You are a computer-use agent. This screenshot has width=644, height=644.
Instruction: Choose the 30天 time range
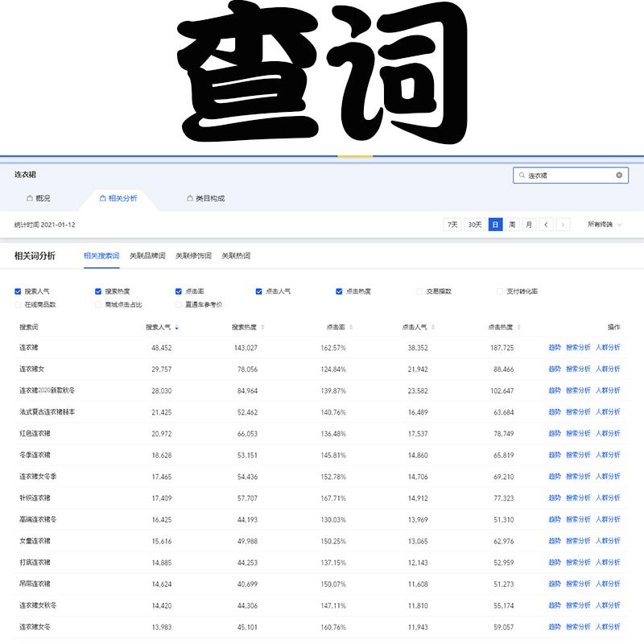(475, 225)
